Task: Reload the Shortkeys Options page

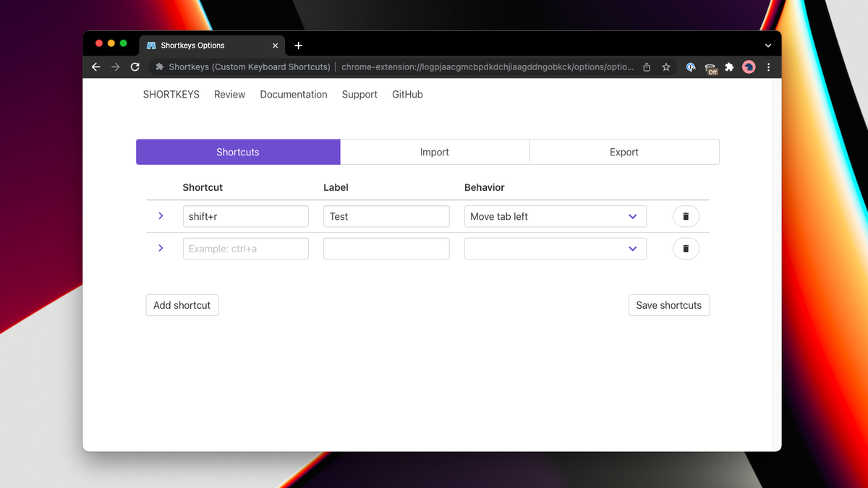Action: pyautogui.click(x=135, y=67)
